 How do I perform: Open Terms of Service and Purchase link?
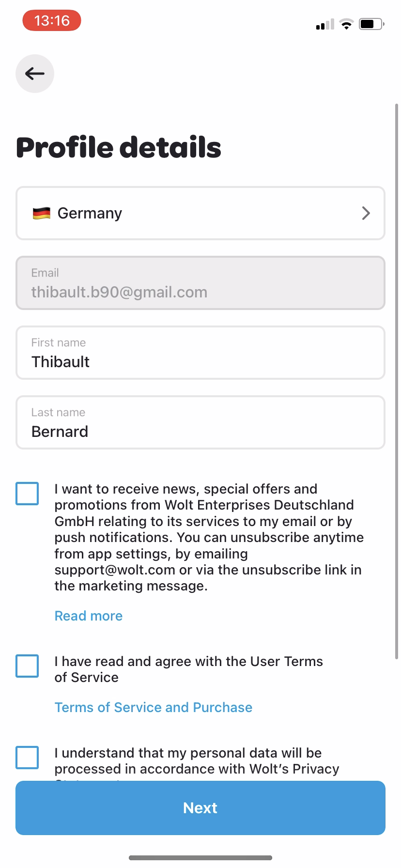[154, 708]
